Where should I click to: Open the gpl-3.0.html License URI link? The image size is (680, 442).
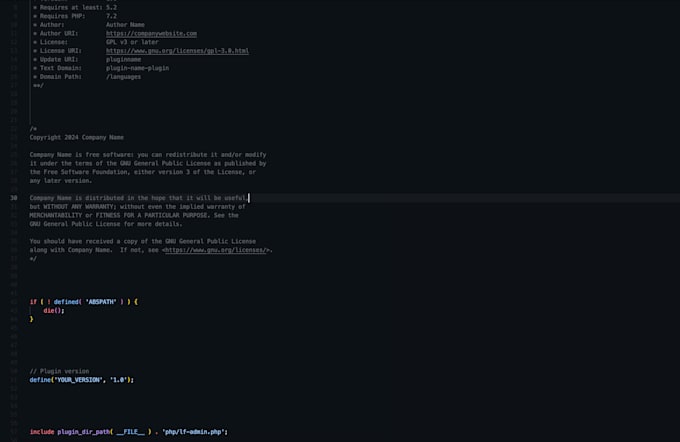(177, 51)
